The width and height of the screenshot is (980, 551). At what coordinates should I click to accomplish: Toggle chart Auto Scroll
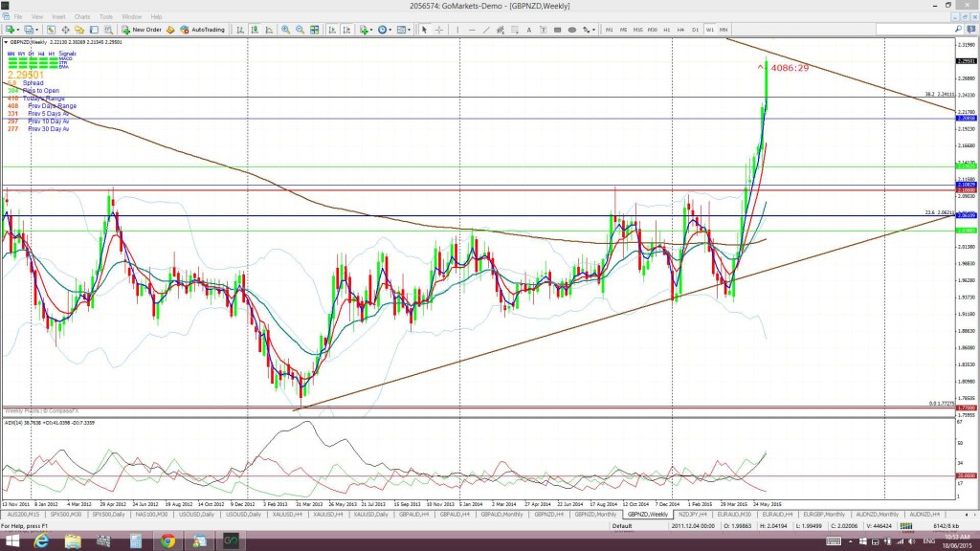(332, 30)
